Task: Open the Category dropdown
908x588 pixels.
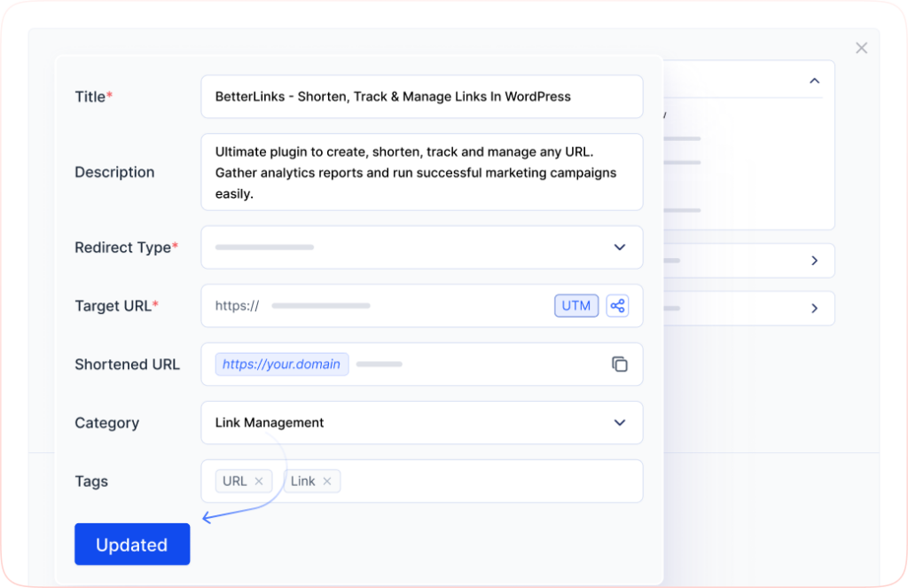Action: click(619, 423)
